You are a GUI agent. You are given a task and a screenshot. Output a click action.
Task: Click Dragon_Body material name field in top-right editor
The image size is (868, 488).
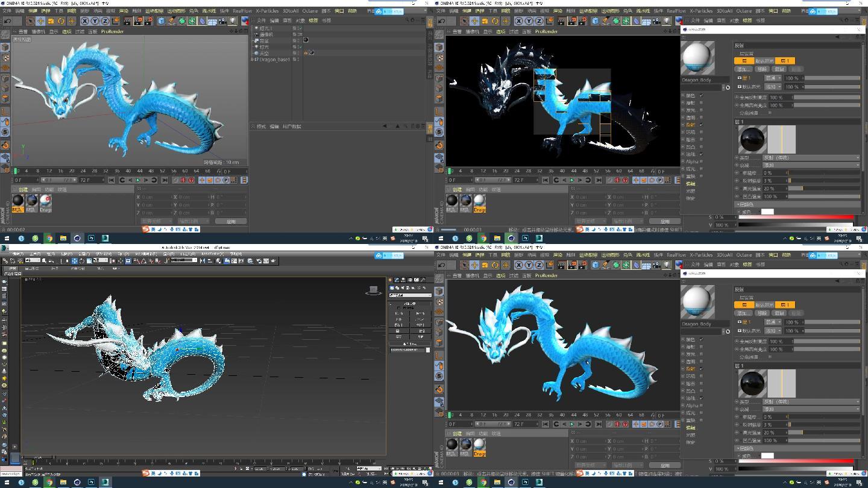(705, 80)
